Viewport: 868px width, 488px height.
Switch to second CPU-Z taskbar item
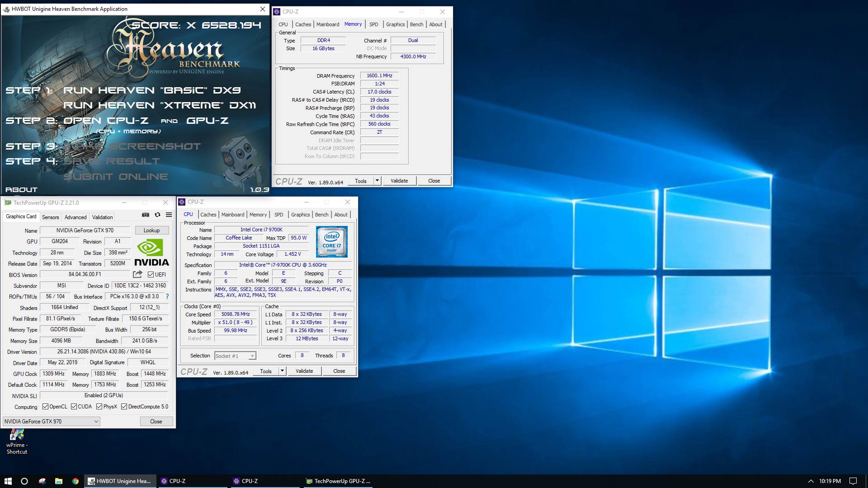coord(264,481)
